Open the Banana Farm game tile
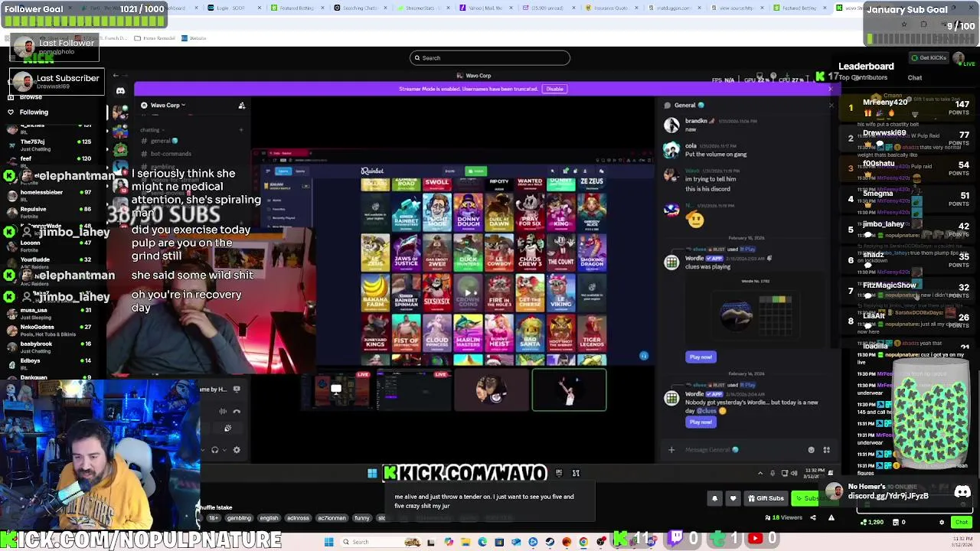This screenshot has width=980, height=551. (375, 294)
